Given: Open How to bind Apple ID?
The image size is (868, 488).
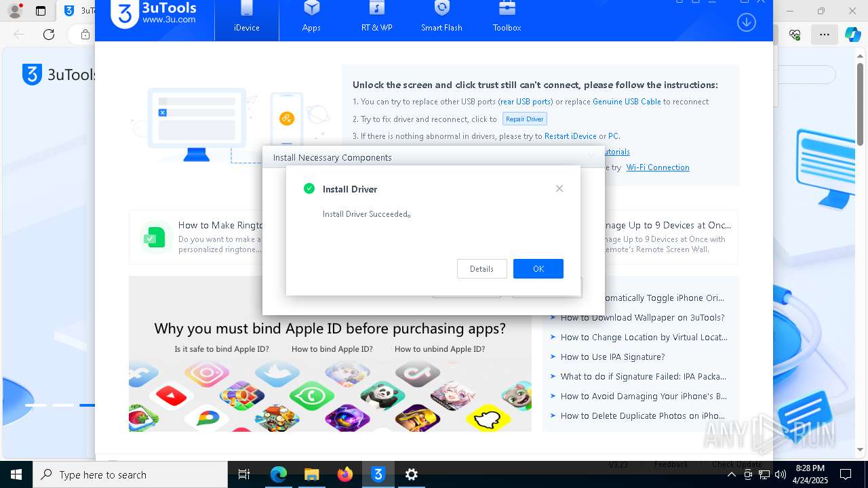Looking at the screenshot, I should (x=332, y=349).
